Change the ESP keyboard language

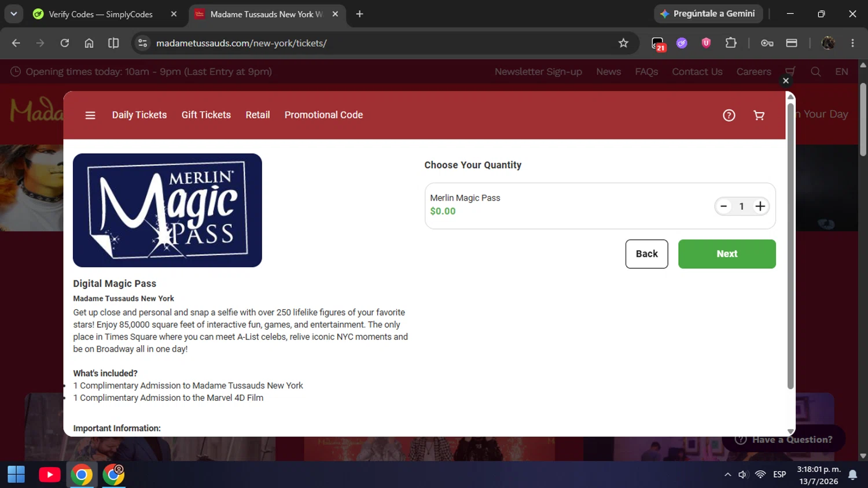tap(779, 475)
